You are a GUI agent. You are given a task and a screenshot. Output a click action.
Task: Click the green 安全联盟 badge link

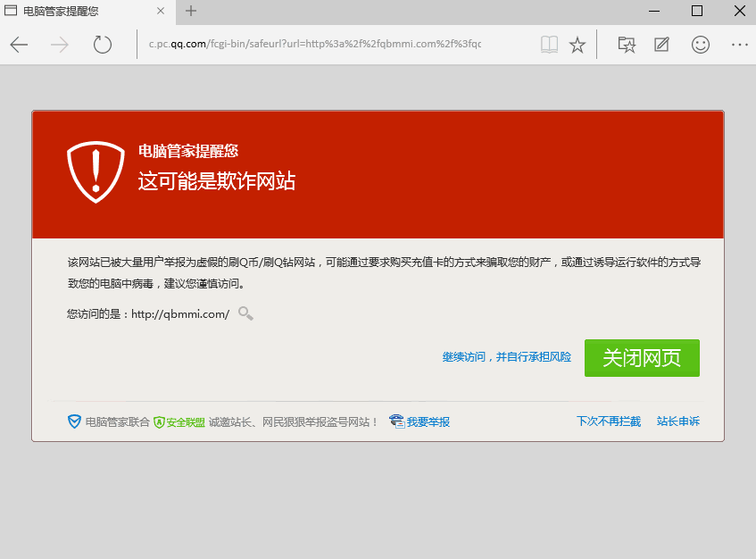pyautogui.click(x=179, y=422)
